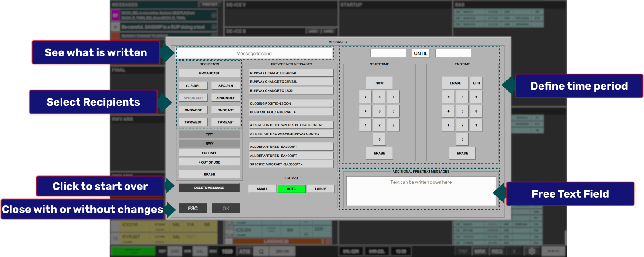Viewport: 644px width, 257px height.
Task: Click the TWY button
Action: click(x=209, y=134)
